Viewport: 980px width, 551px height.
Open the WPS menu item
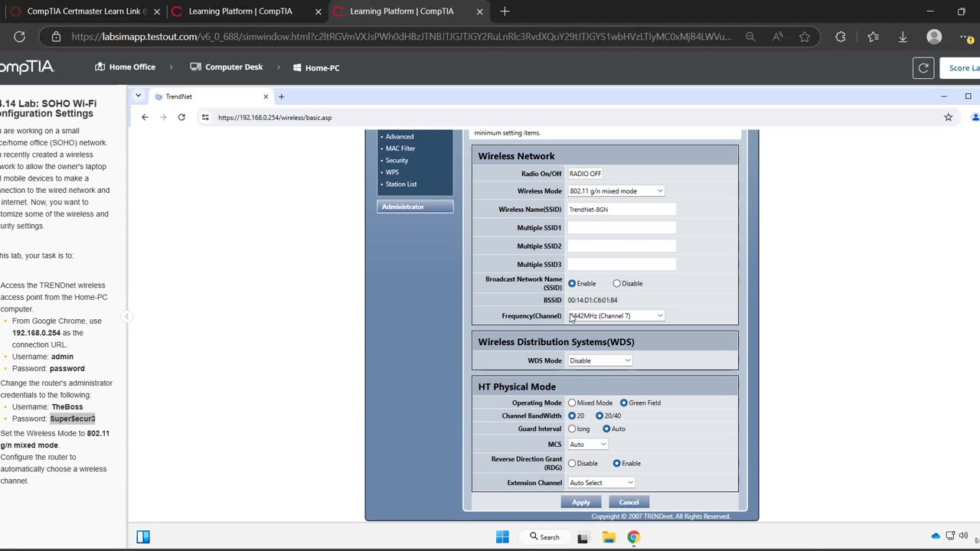392,172
